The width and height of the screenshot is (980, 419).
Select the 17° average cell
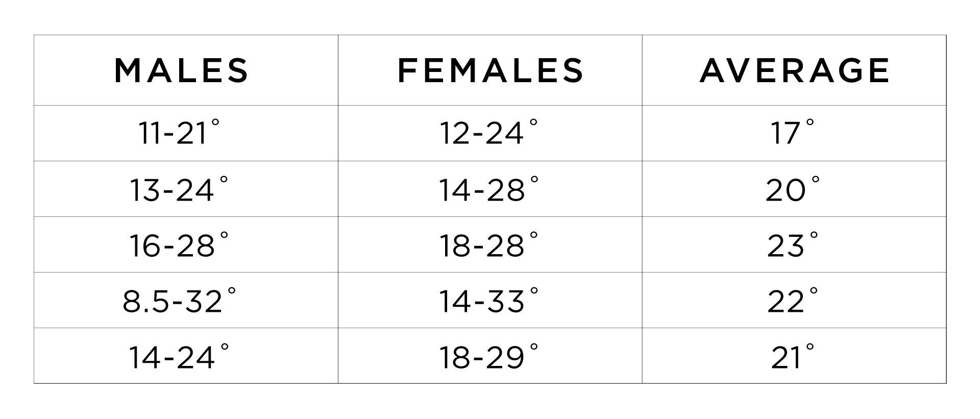[x=794, y=133]
